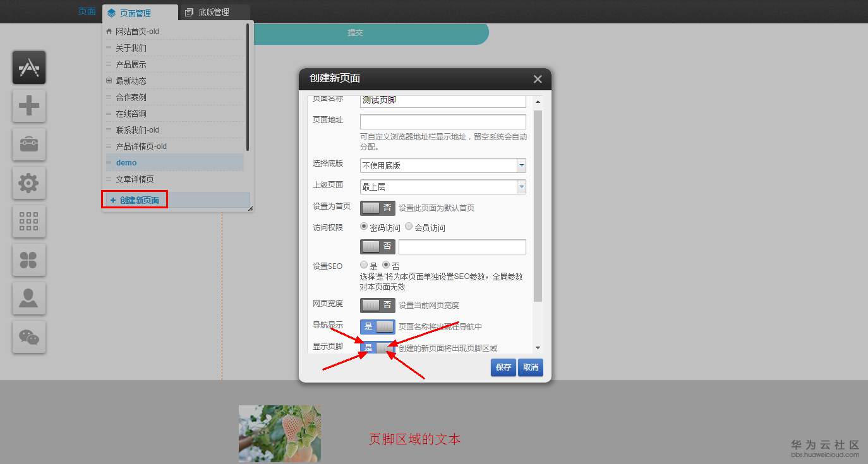This screenshot has height=464, width=868.
Task: Toggle the 设置为首页 switch
Action: pos(378,208)
